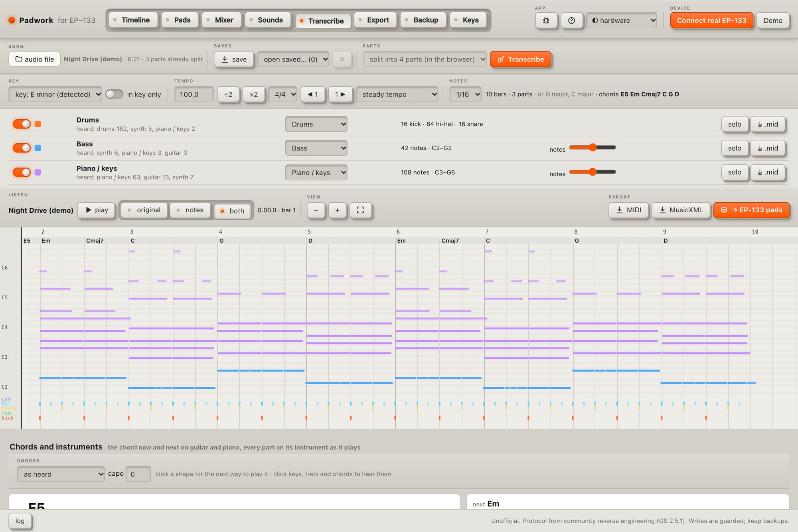Click the tempo 100,0 input field
798x532 pixels.
pos(194,94)
